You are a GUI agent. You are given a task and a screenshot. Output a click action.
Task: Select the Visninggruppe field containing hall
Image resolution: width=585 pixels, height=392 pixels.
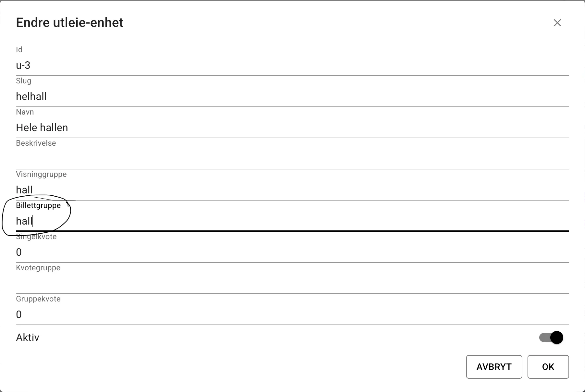pos(130,190)
